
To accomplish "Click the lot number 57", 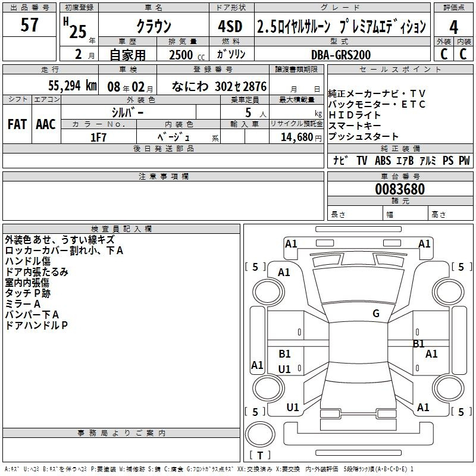I will coord(29,25).
